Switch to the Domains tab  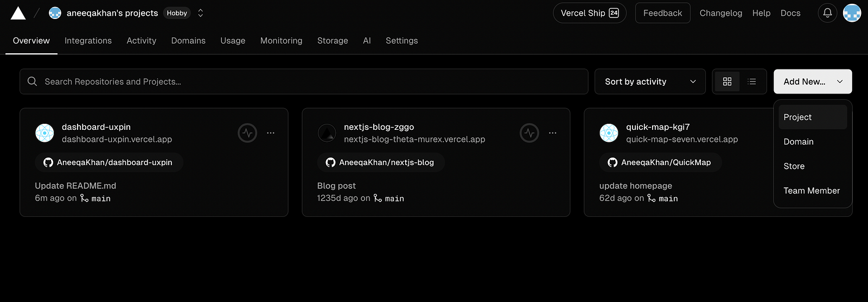(x=188, y=41)
